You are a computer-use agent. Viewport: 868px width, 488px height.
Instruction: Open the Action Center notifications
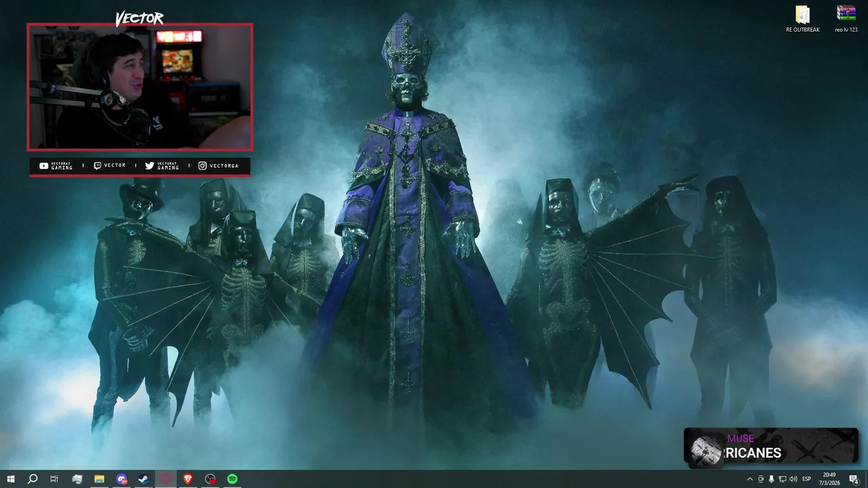pos(854,479)
